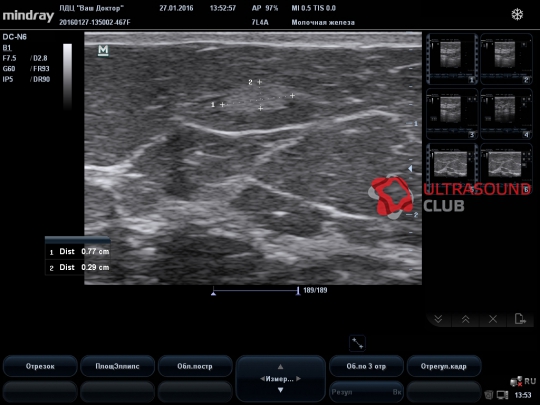The image size is (540, 405).
Task: Click the distance caliper tool icon
Action: (x=357, y=343)
